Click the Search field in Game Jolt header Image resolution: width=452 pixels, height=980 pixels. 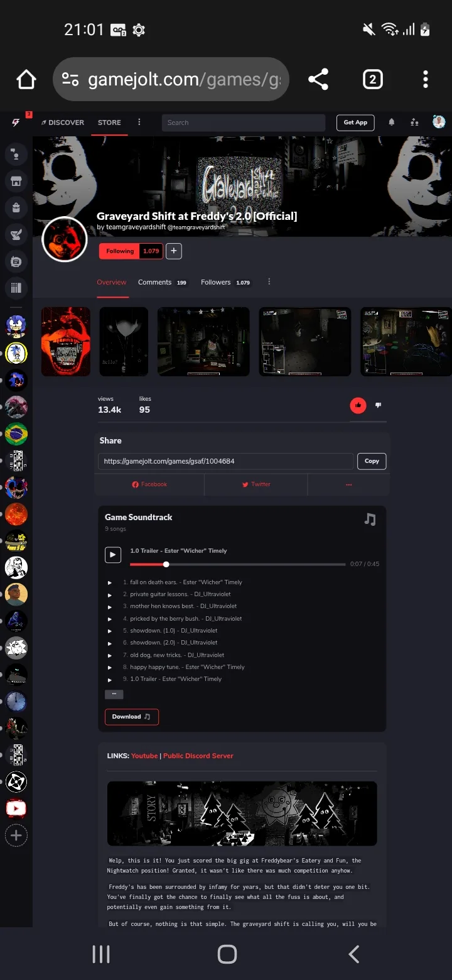[x=244, y=122]
